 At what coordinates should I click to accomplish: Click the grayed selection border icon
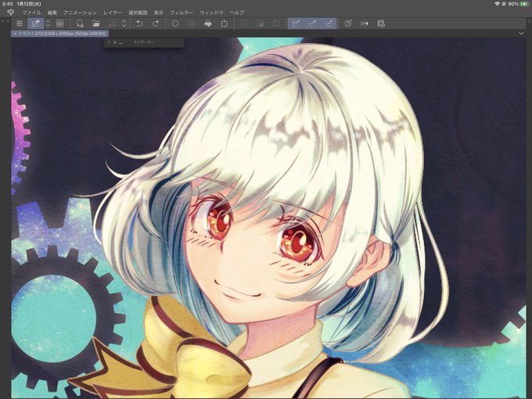pos(276,23)
